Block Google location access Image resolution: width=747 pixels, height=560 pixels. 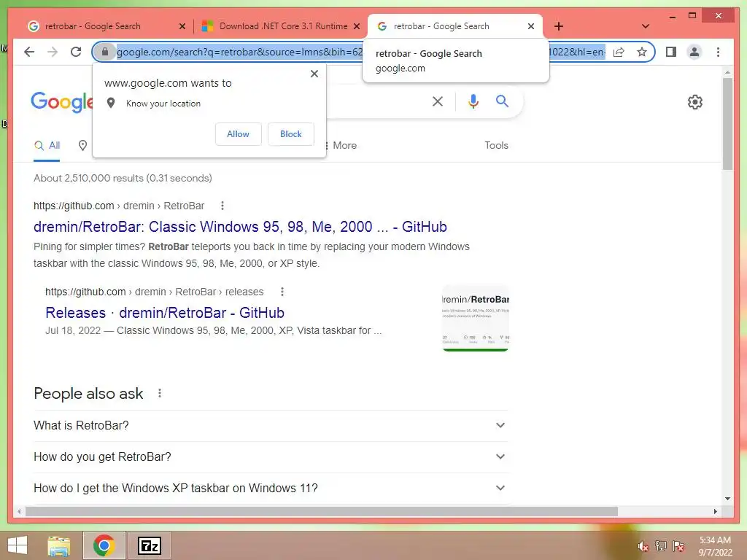[x=291, y=134]
